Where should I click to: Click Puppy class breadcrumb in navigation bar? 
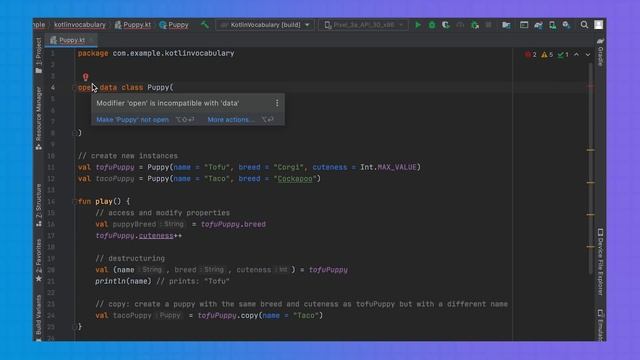(x=174, y=25)
